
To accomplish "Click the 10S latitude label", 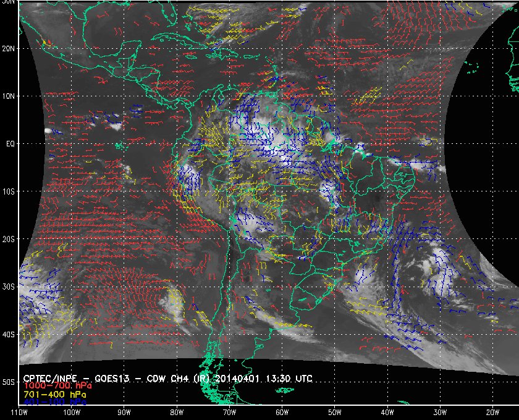I will click(8, 191).
